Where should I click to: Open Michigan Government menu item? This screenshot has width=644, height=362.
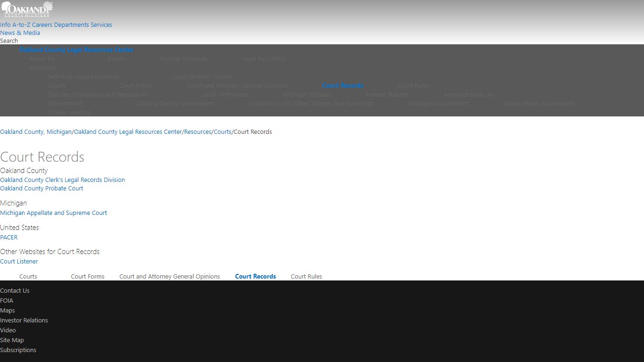click(x=438, y=104)
